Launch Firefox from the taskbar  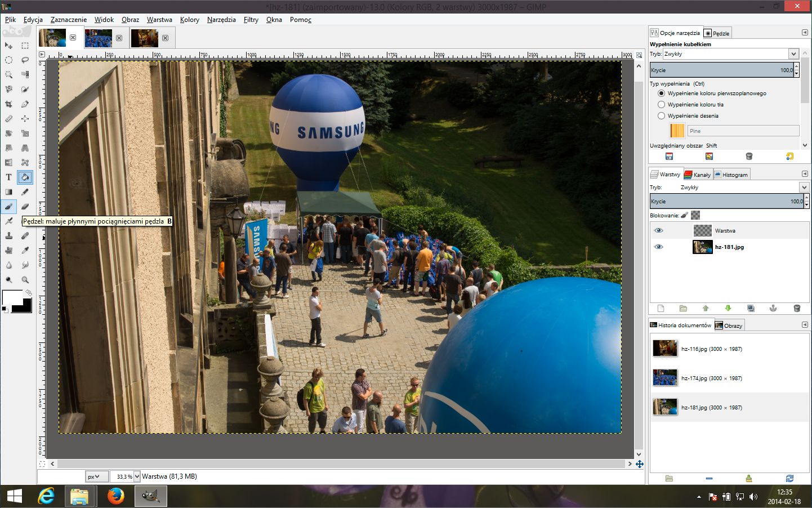point(115,496)
